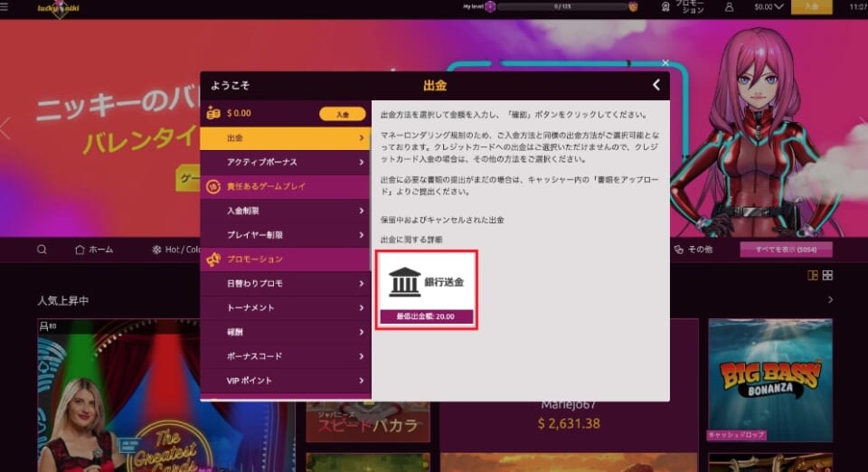Open the 報酬 menu item

pyautogui.click(x=286, y=332)
